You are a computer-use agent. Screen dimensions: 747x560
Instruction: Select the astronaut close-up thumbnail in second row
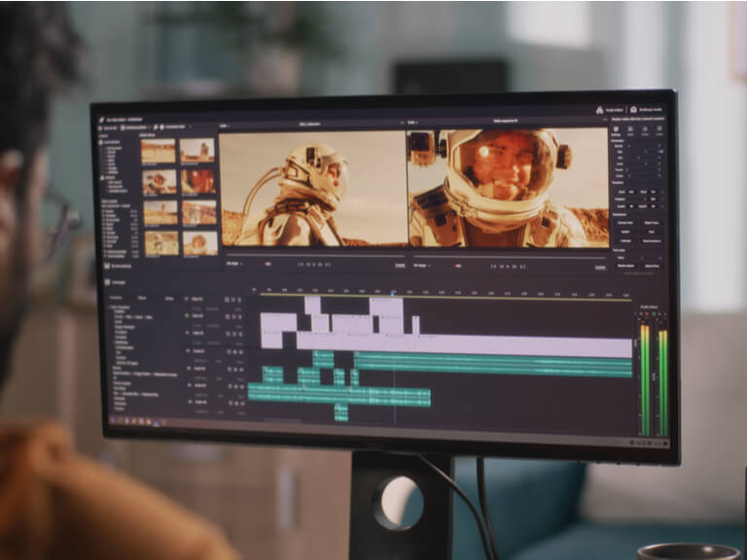pos(160,182)
